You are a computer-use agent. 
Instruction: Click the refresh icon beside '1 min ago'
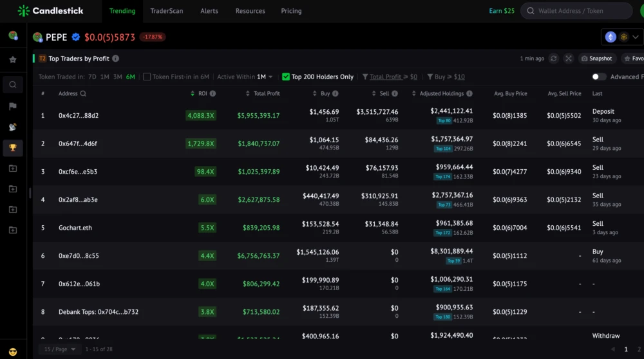(553, 59)
